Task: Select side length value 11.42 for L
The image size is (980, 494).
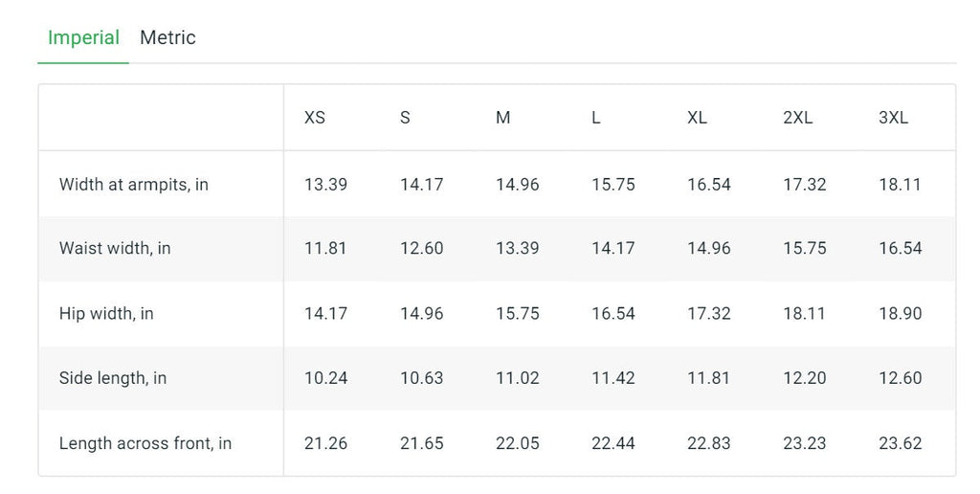Action: click(x=612, y=378)
